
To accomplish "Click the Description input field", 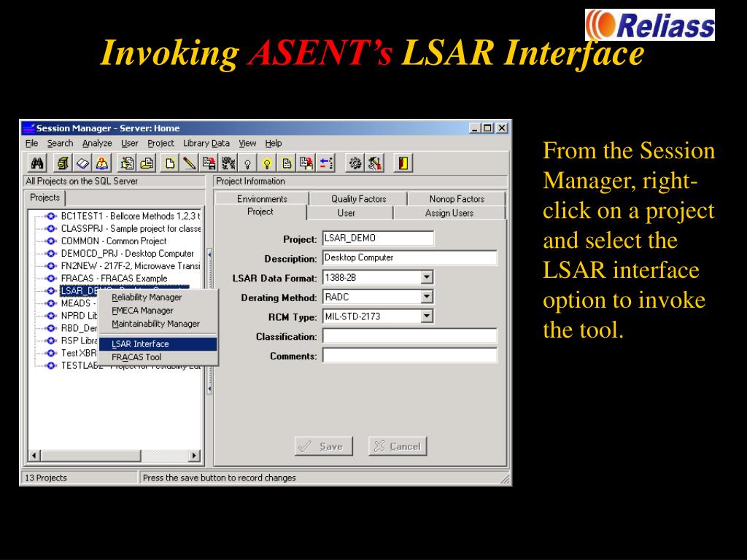I will click(410, 257).
